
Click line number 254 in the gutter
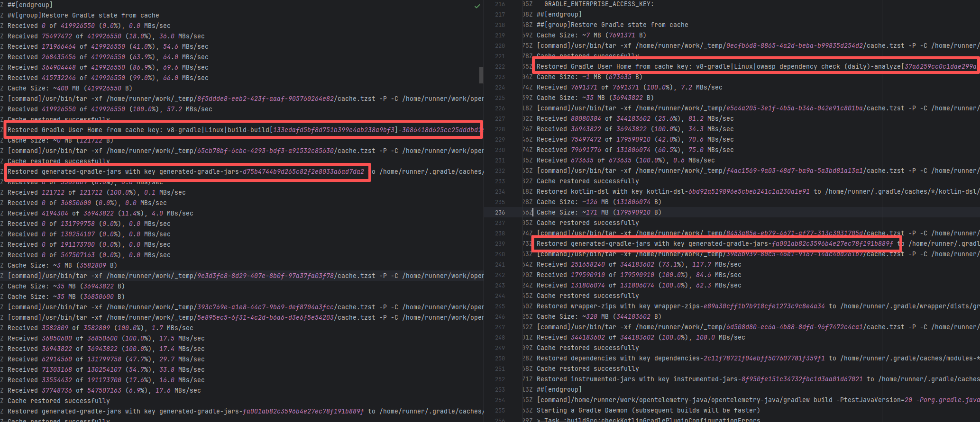point(500,400)
